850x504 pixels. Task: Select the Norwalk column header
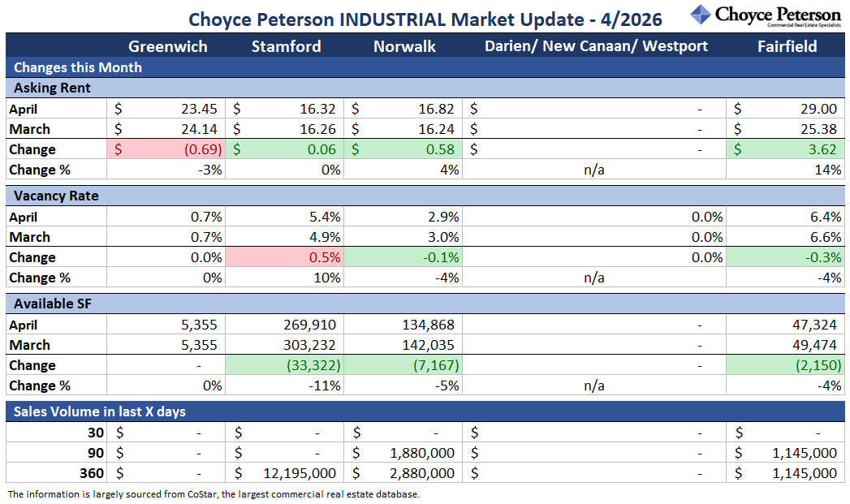(404, 46)
